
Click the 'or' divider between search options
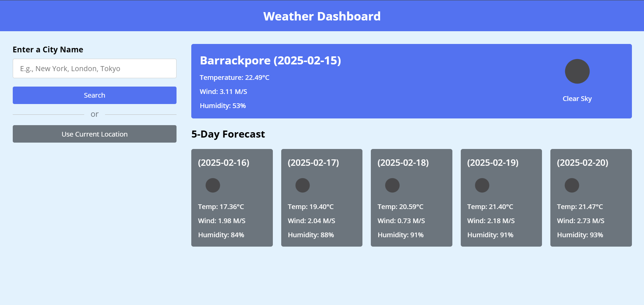94,114
